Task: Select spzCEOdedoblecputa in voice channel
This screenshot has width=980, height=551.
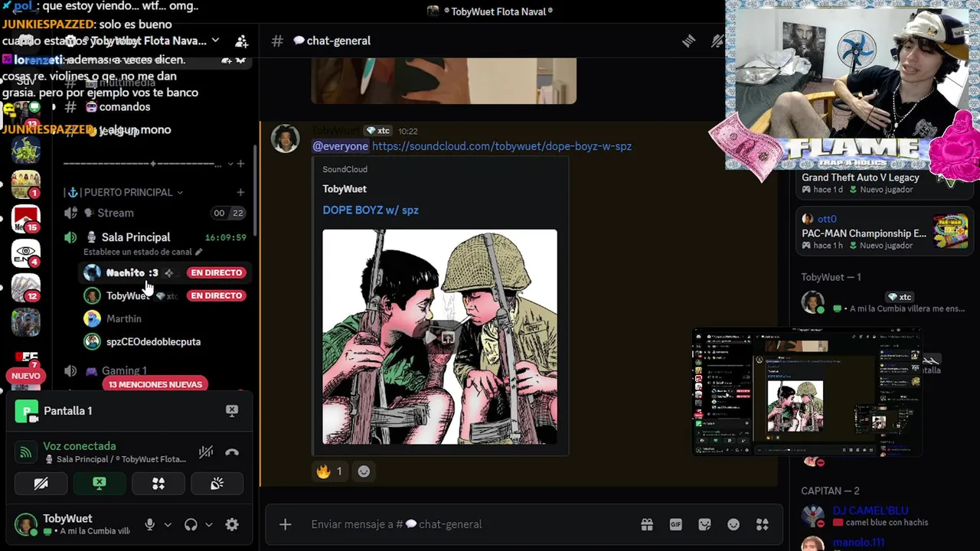Action: click(x=153, y=341)
